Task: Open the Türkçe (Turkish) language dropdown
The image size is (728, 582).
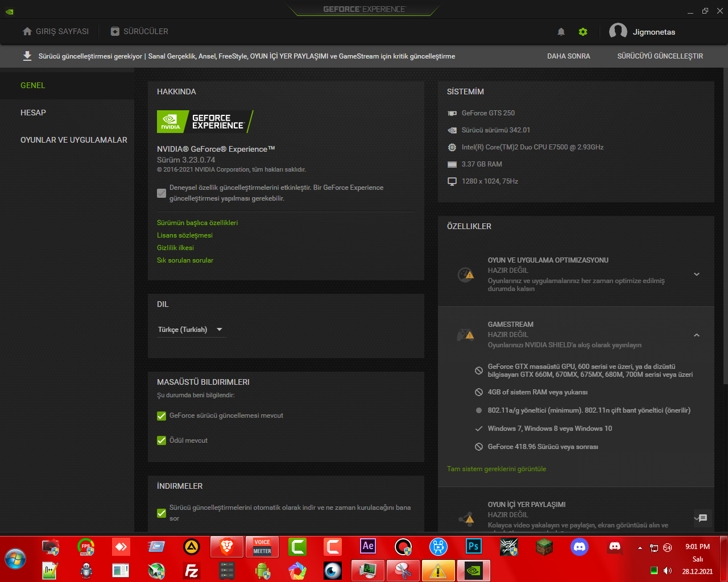Action: [x=191, y=330]
